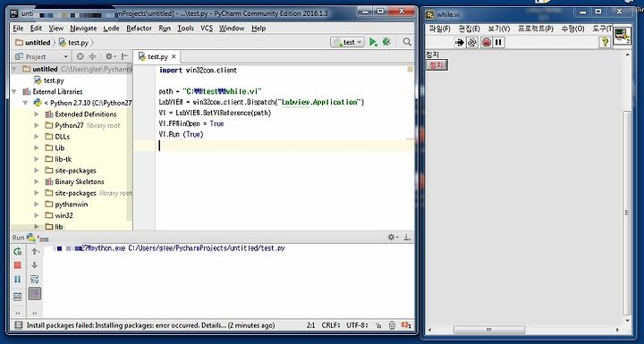Open the Refactor menu
644x344 pixels.
pos(140,29)
